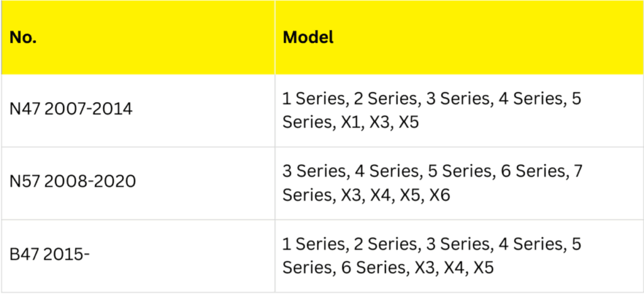This screenshot has width=644, height=294.
Task: Select the "N57 2008-2020" cell
Action: (x=72, y=181)
